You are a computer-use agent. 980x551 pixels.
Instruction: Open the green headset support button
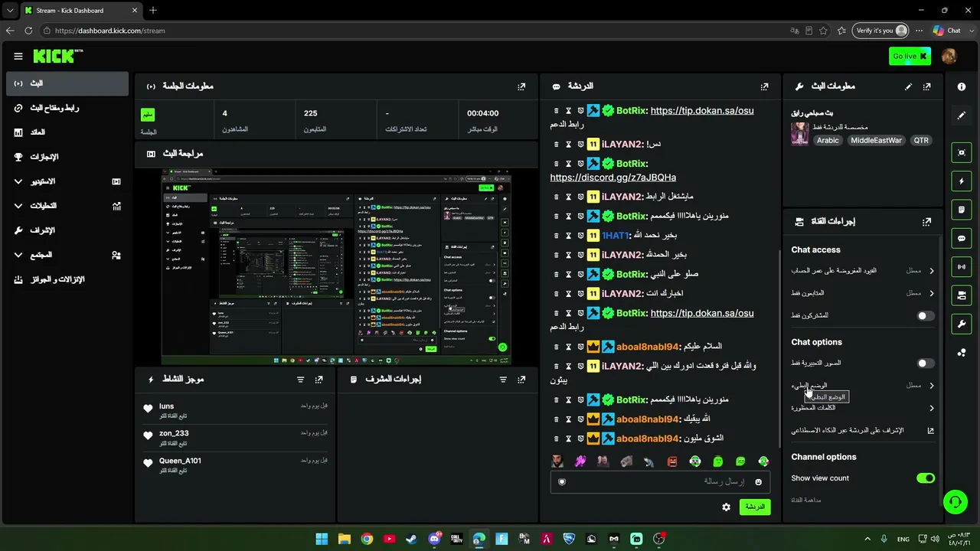[x=955, y=502]
